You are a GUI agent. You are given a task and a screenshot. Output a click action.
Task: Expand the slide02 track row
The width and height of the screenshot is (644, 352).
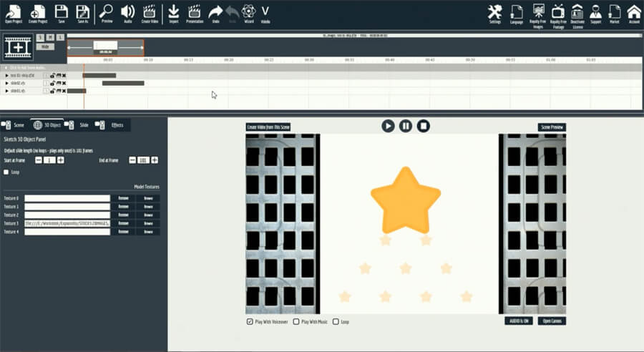pos(6,84)
